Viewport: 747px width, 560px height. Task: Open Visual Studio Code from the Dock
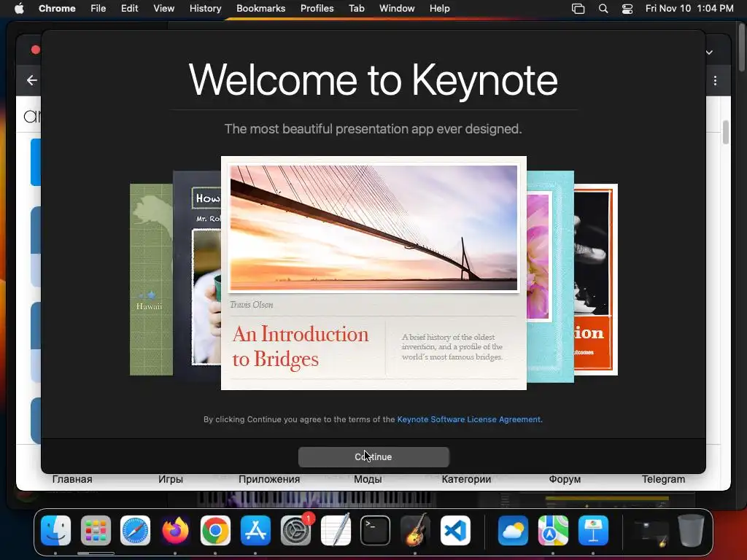coord(455,531)
